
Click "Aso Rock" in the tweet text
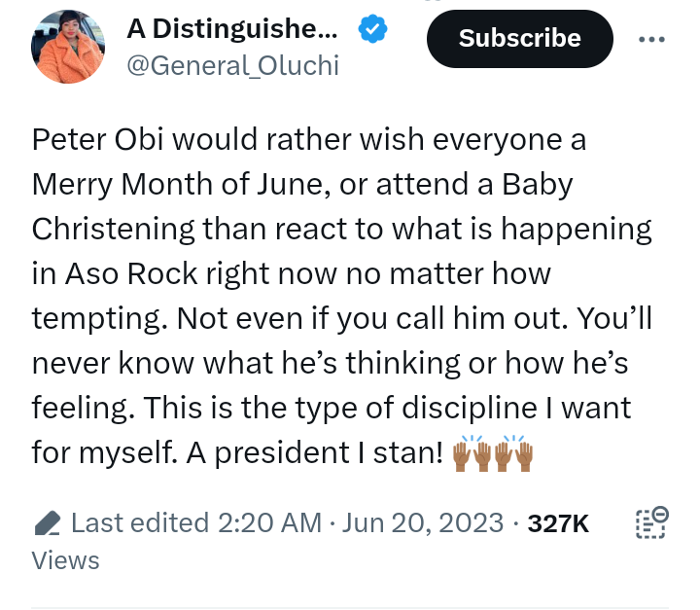(116, 273)
